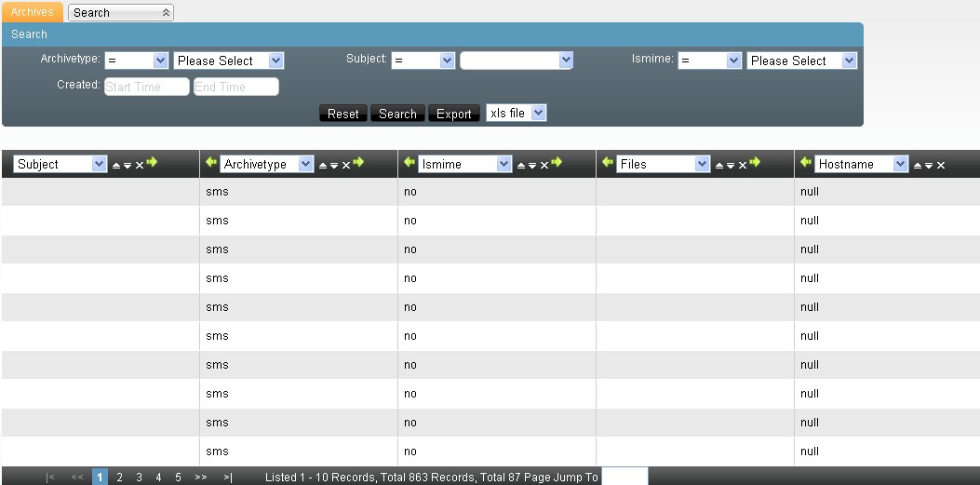Move the Archivetype column left with green arrow
Screen dimensions: 980x485
tap(210, 163)
